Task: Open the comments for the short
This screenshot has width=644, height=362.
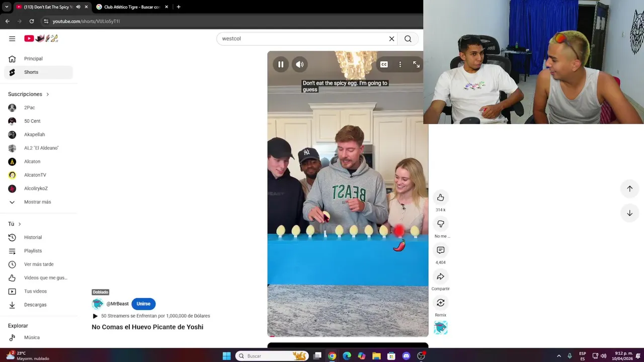Action: [x=440, y=250]
